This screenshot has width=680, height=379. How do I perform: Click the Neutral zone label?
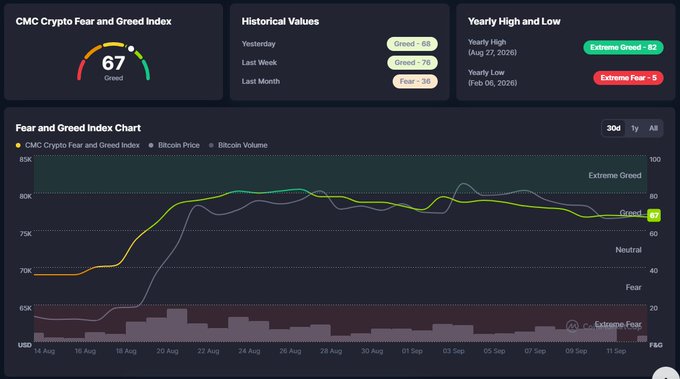tap(628, 250)
